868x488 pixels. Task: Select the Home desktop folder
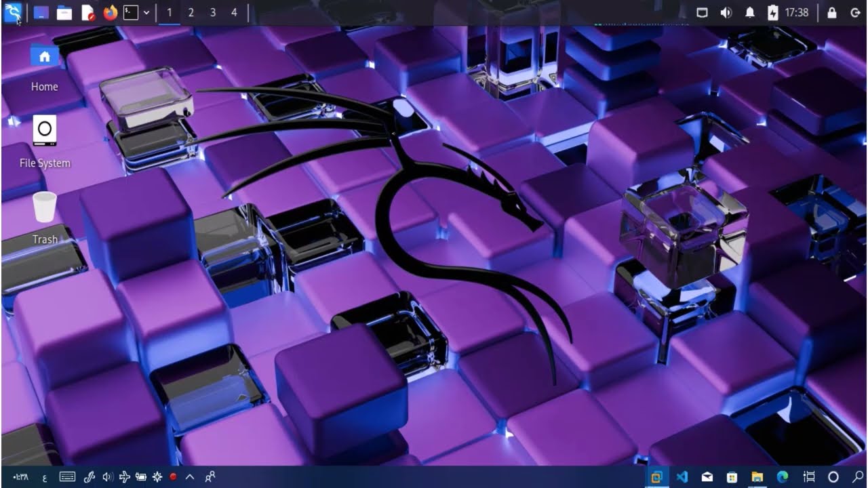[x=45, y=66]
